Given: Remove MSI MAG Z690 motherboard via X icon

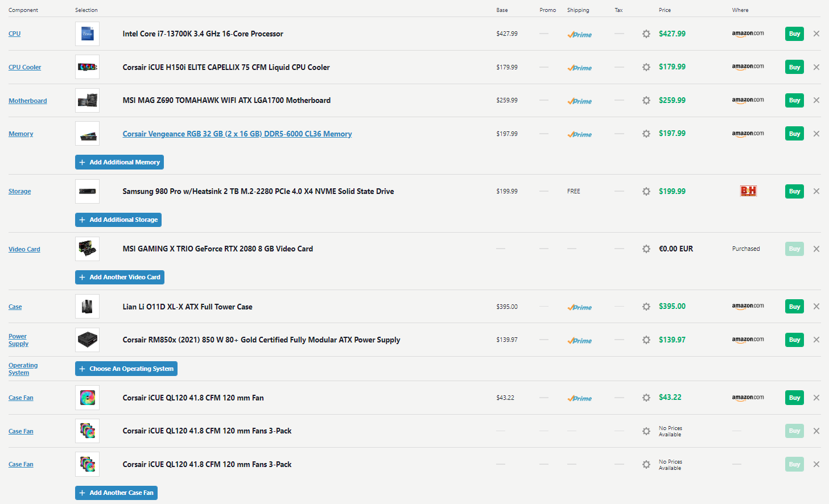Looking at the screenshot, I should click(816, 100).
